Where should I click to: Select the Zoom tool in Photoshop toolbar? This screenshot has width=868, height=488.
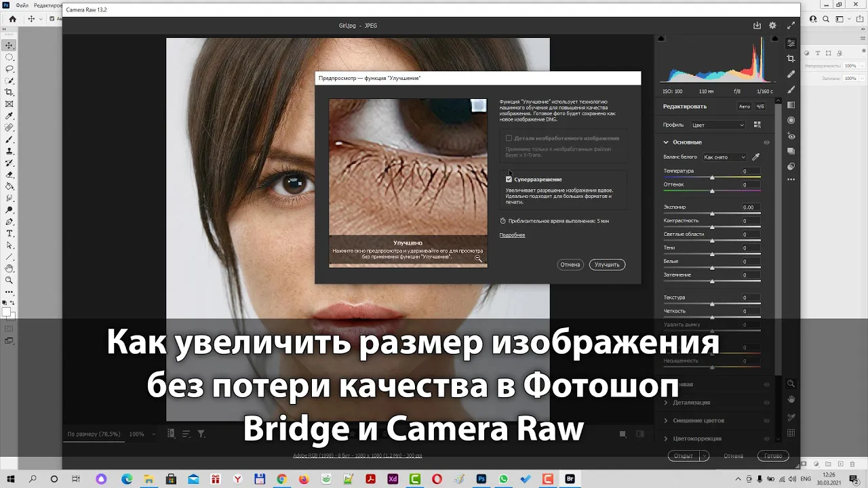(x=9, y=280)
